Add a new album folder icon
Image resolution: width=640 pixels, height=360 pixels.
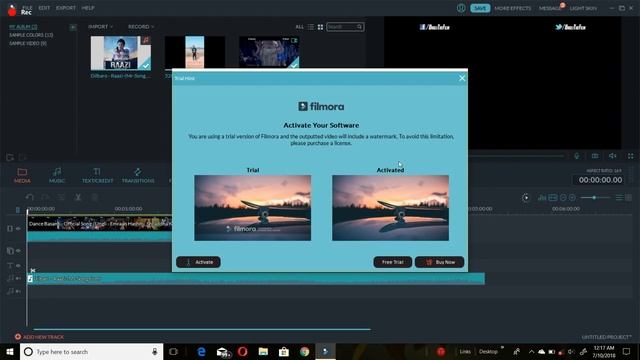pyautogui.click(x=73, y=27)
